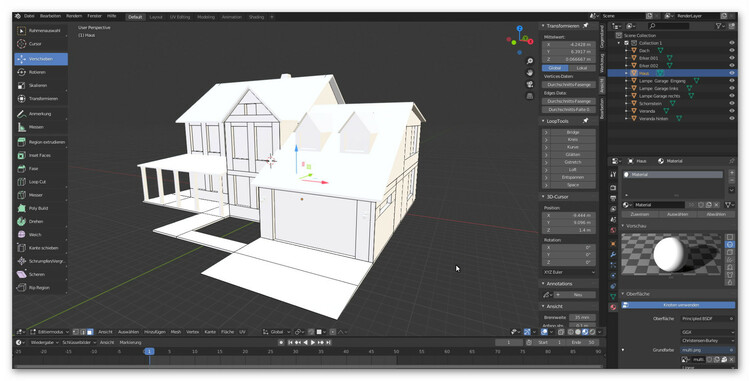This screenshot has height=381, width=750.
Task: Hide the Erker.001 object
Action: (x=731, y=58)
